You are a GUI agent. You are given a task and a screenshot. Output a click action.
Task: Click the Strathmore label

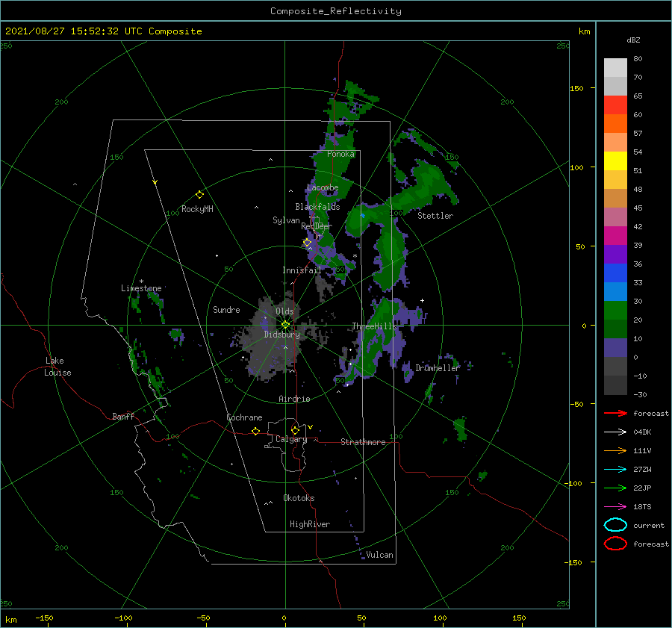(363, 442)
